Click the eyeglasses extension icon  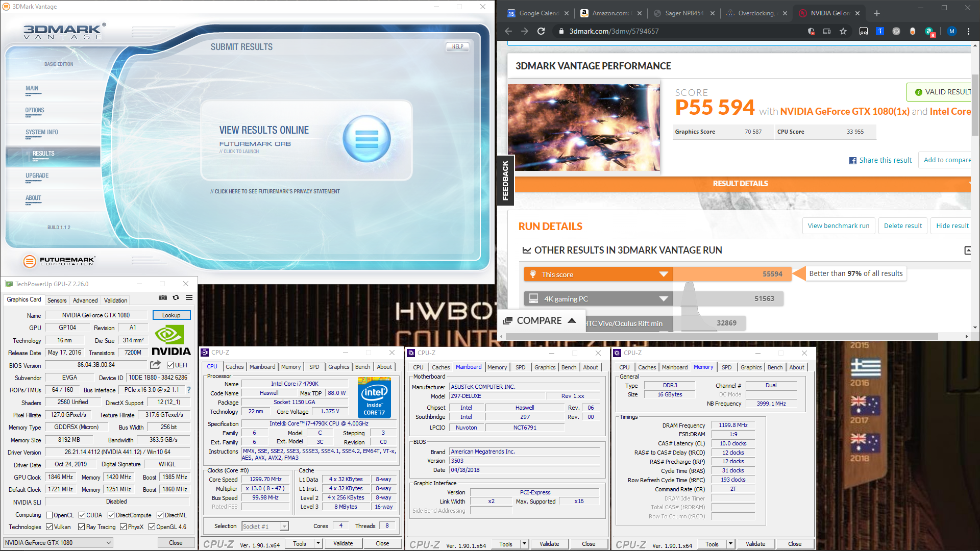click(x=864, y=31)
